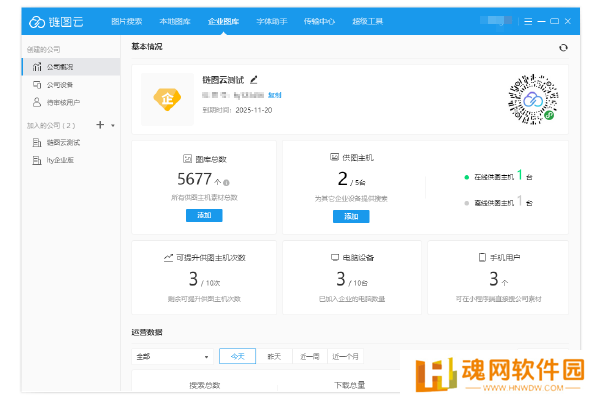Click the plus icon beside 加入的公司
This screenshot has width=600, height=400.
[x=100, y=125]
